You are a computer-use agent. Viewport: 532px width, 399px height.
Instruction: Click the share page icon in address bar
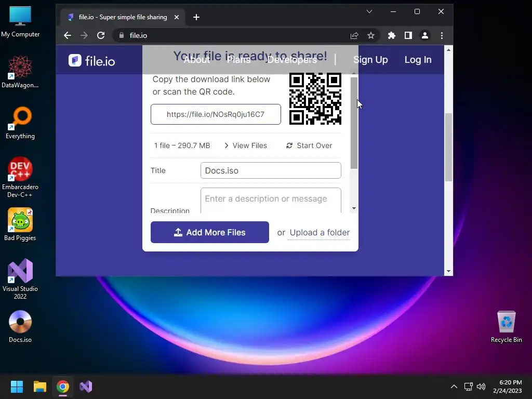[354, 35]
